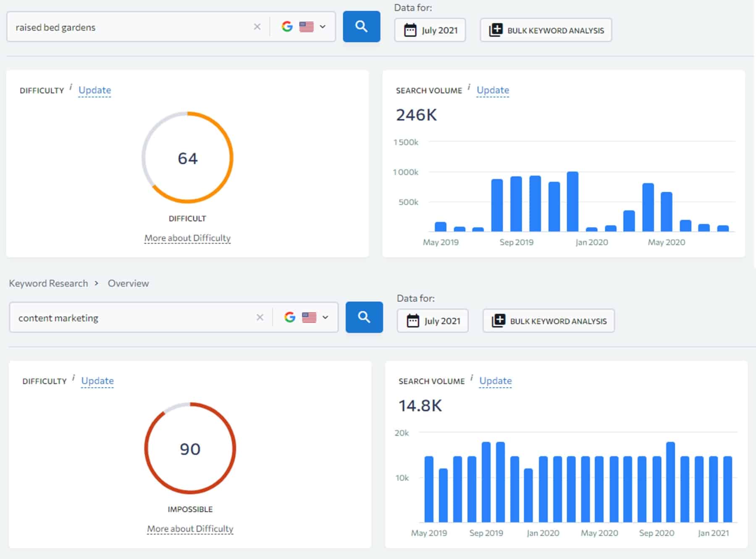Open search engine dropdown arrow in top search bar

click(x=323, y=27)
